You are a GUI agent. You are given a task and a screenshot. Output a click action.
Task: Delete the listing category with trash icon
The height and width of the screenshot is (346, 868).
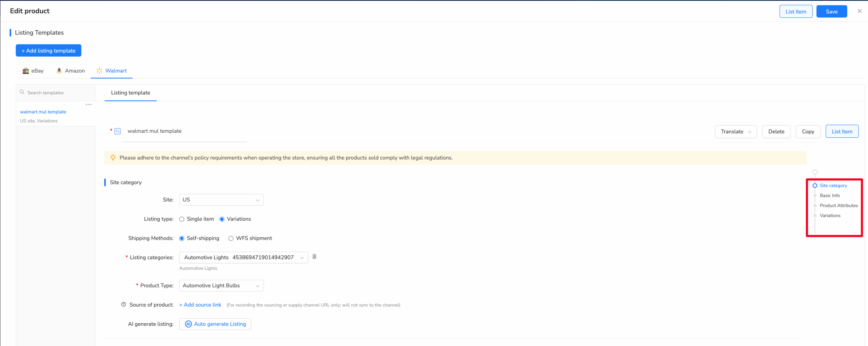click(314, 256)
